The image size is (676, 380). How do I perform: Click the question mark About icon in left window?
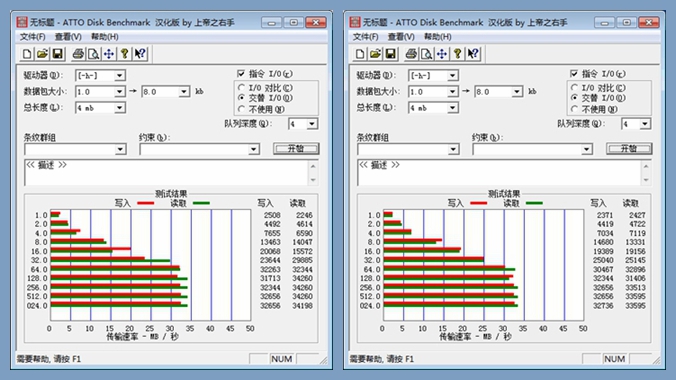pos(125,54)
